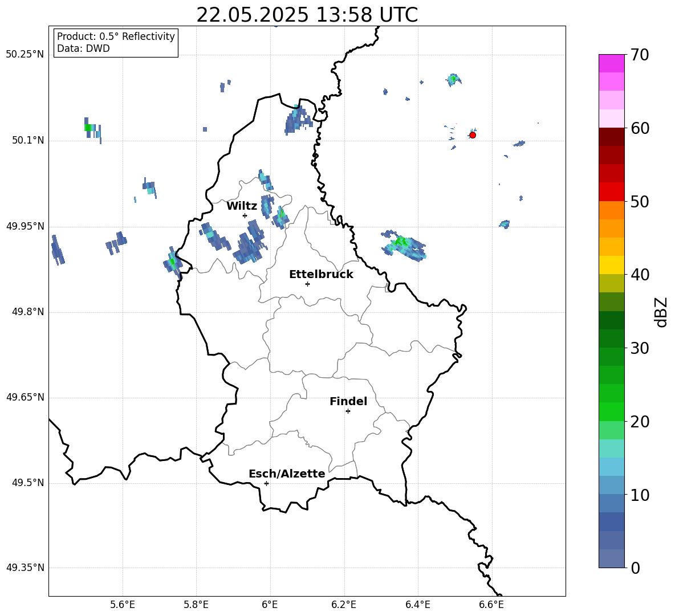This screenshot has height=616, width=675.
Task: Click the 50 value on the colorbar
Action: [640, 201]
